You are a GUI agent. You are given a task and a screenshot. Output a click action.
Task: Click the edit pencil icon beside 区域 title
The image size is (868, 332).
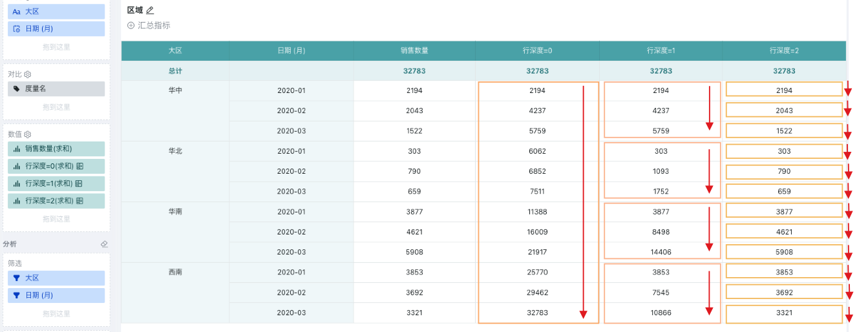point(150,10)
